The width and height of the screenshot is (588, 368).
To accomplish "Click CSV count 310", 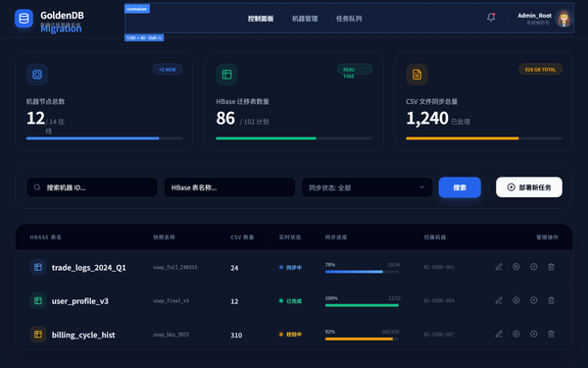I will tap(236, 335).
